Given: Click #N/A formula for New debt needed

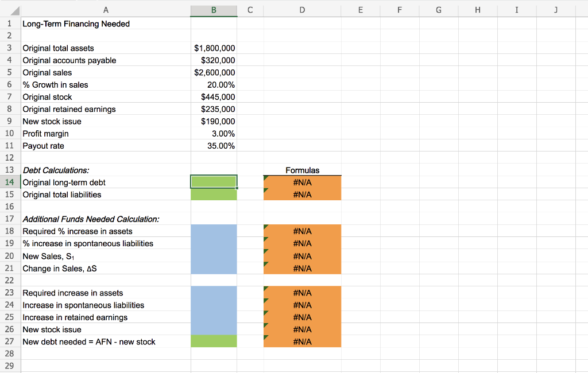Looking at the screenshot, I should pyautogui.click(x=302, y=341).
